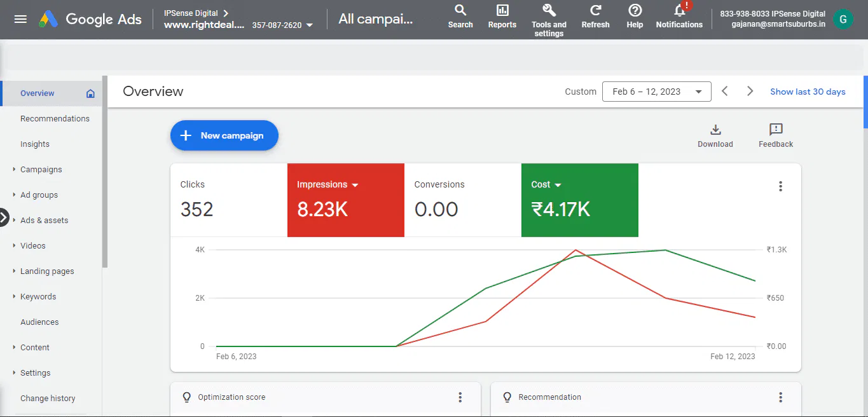Open the Reports icon

coord(502,11)
